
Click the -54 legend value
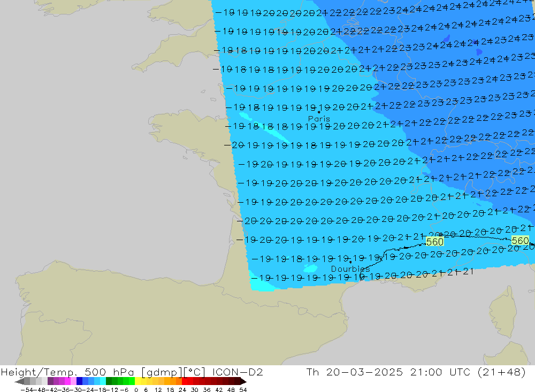tap(27, 390)
